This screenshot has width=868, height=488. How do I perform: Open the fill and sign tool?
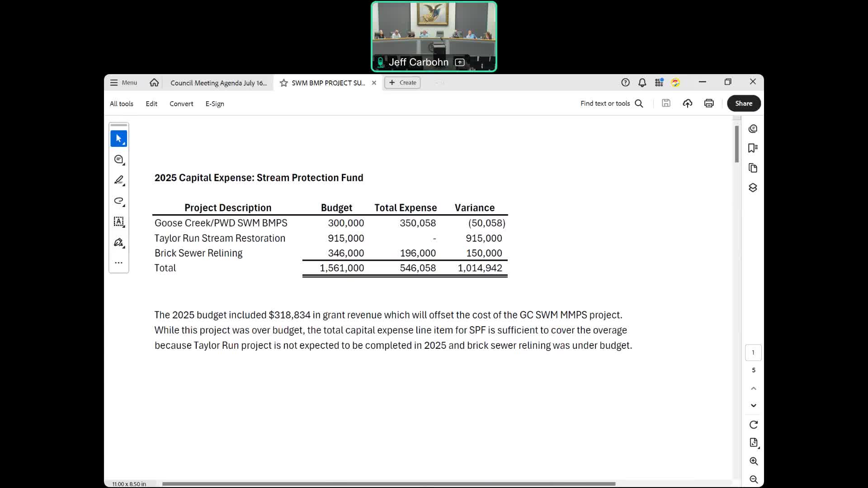pos(118,243)
